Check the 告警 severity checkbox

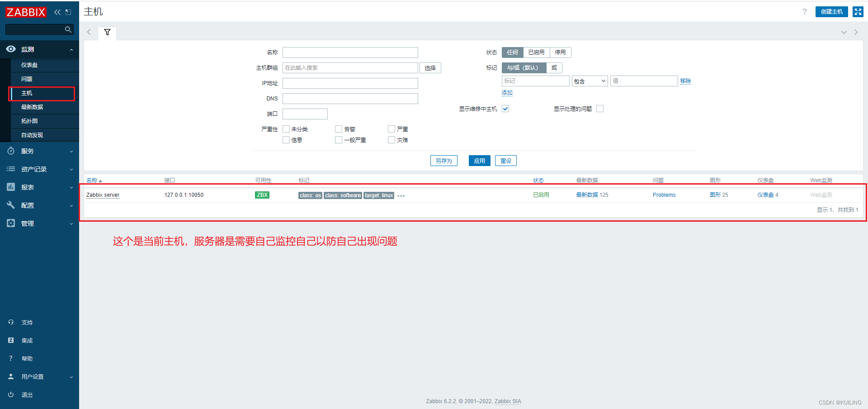[339, 129]
